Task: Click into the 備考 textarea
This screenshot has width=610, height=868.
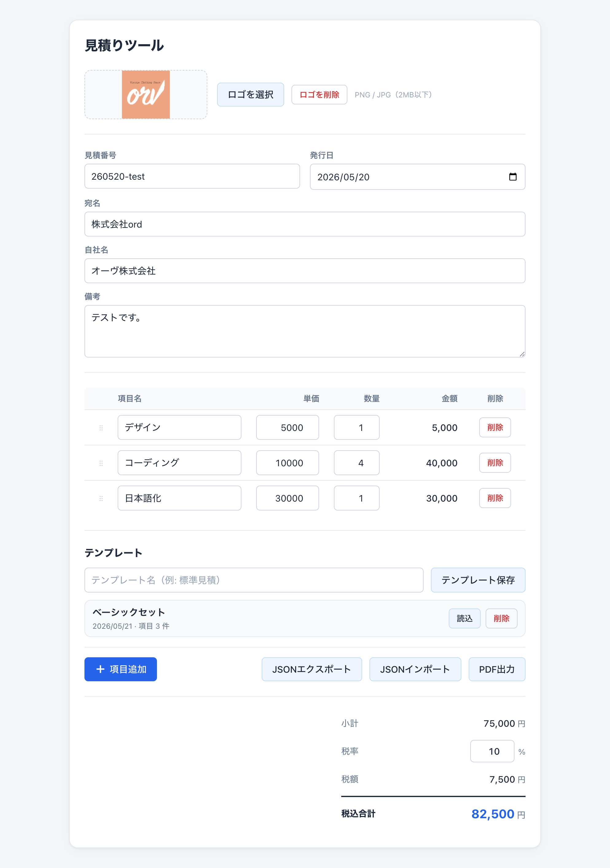Action: pos(305,331)
